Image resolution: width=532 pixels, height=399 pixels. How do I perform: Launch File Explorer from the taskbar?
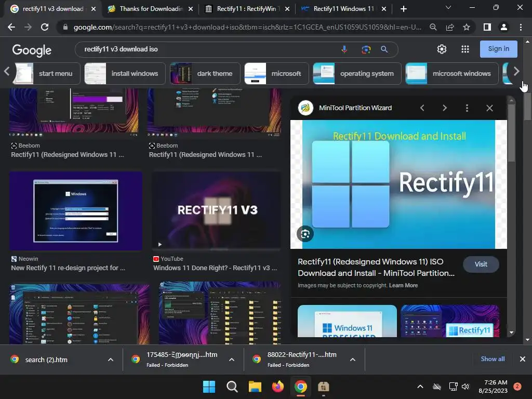tap(255, 387)
